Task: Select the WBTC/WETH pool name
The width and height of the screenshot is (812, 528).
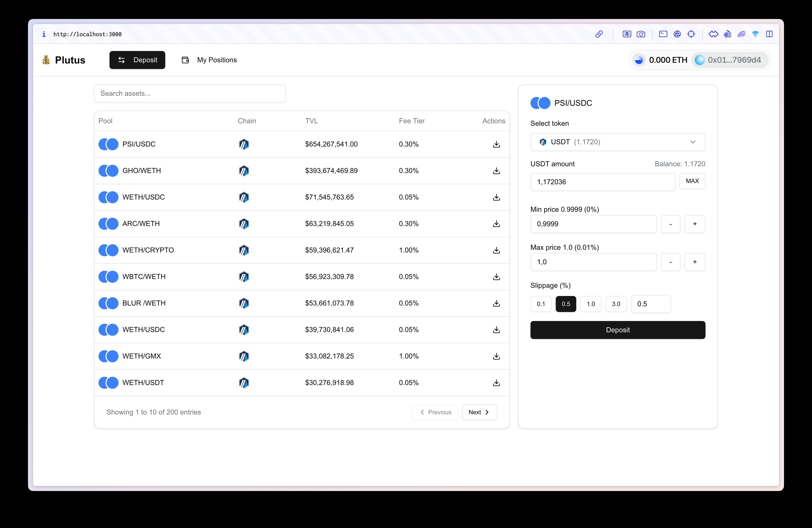Action: (x=144, y=276)
